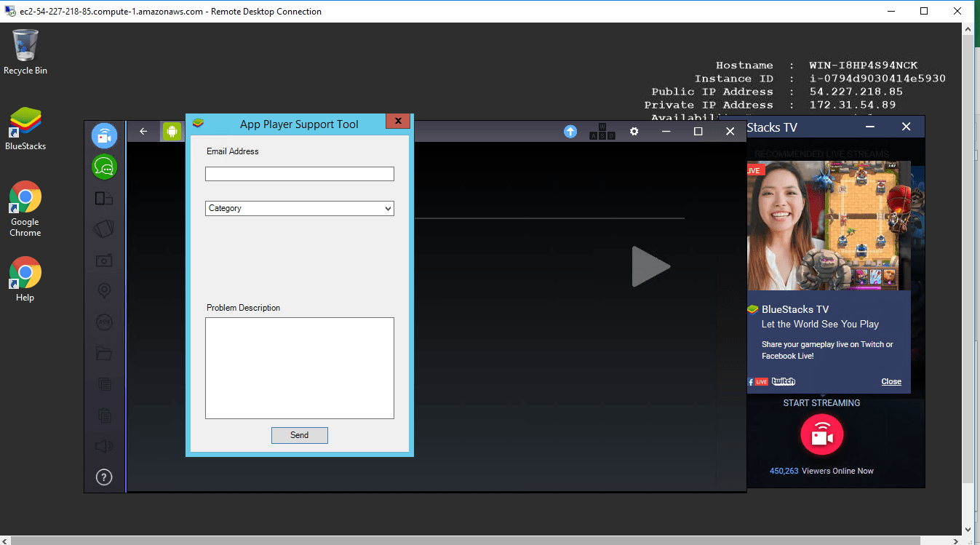The width and height of the screenshot is (980, 545).
Task: Open the Recycle Bin desktop icon
Action: tap(25, 52)
